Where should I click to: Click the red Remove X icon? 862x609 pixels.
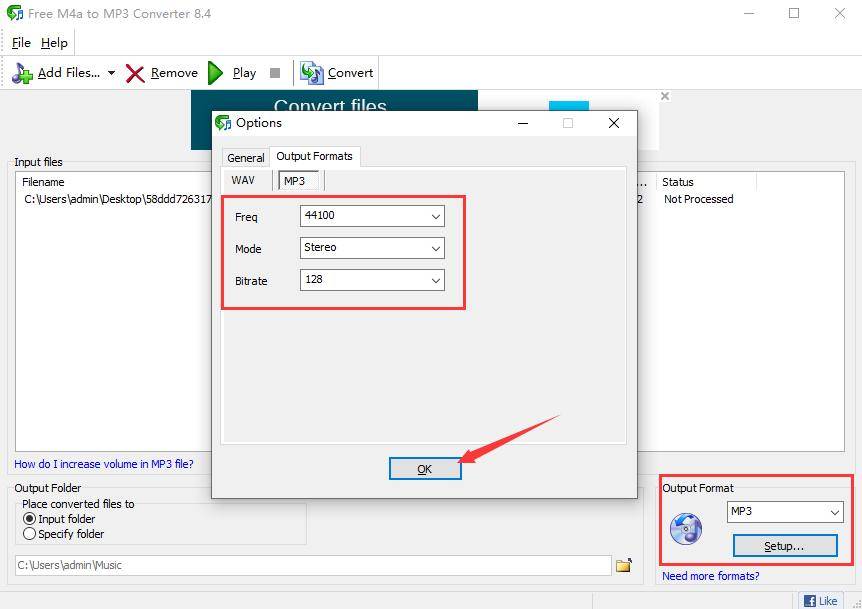(x=135, y=73)
